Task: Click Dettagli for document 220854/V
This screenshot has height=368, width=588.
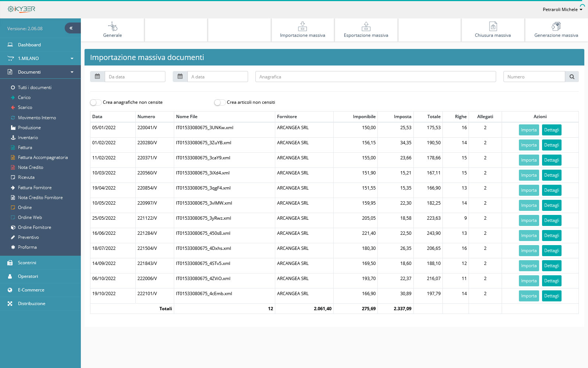Action: point(552,190)
